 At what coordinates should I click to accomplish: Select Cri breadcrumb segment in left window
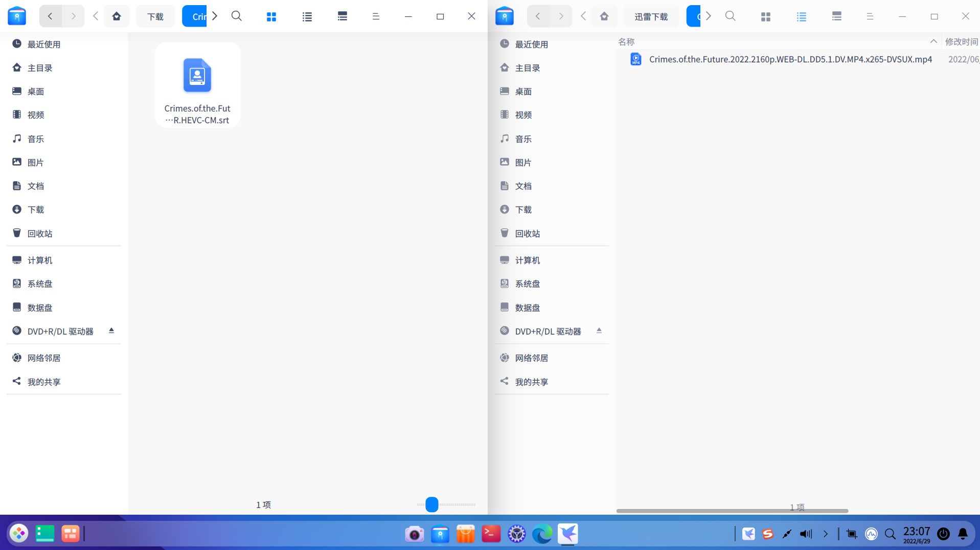195,16
